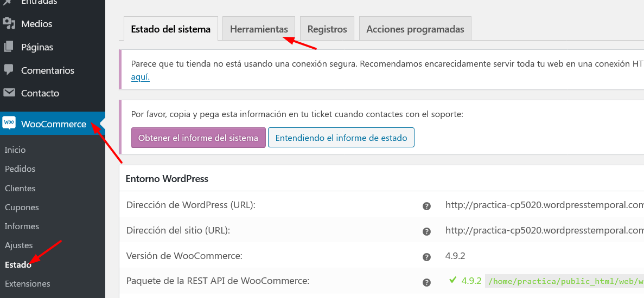Switch to the Estado del sistema tab
Image resolution: width=644 pixels, height=298 pixels.
170,29
